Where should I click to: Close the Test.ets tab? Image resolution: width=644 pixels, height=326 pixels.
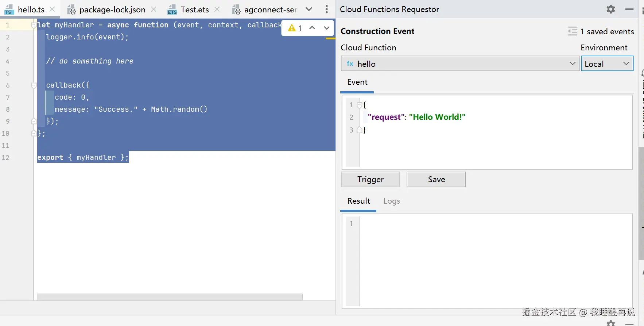pos(217,9)
